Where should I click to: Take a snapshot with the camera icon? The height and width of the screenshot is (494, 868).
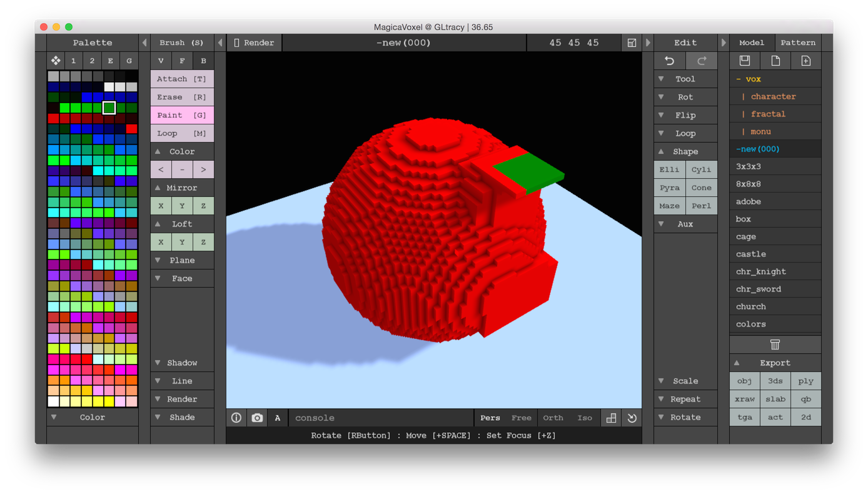[x=257, y=418]
